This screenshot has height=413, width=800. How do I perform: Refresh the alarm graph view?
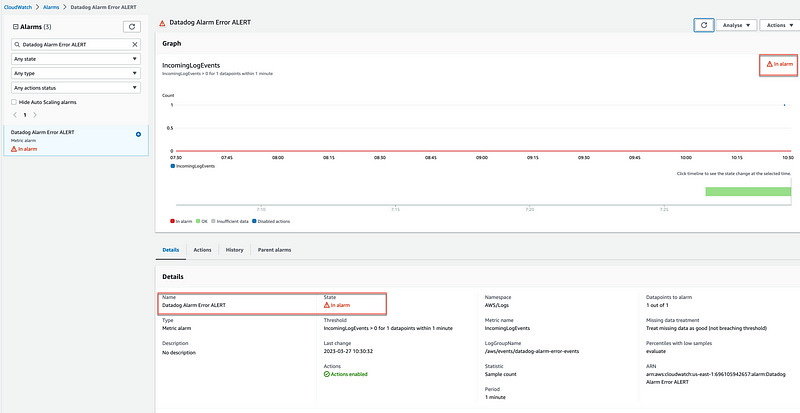pos(704,25)
